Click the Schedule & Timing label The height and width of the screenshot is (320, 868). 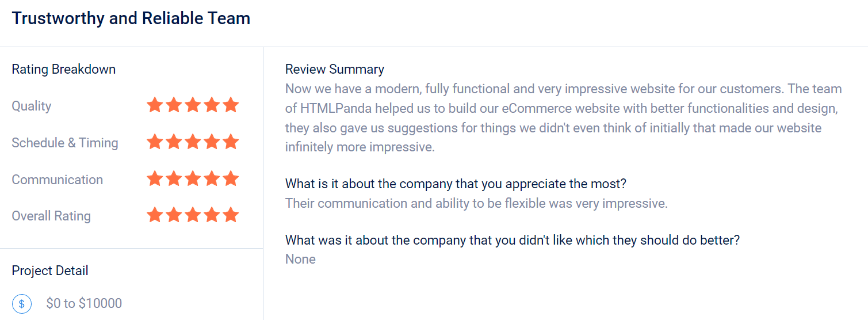click(x=65, y=143)
